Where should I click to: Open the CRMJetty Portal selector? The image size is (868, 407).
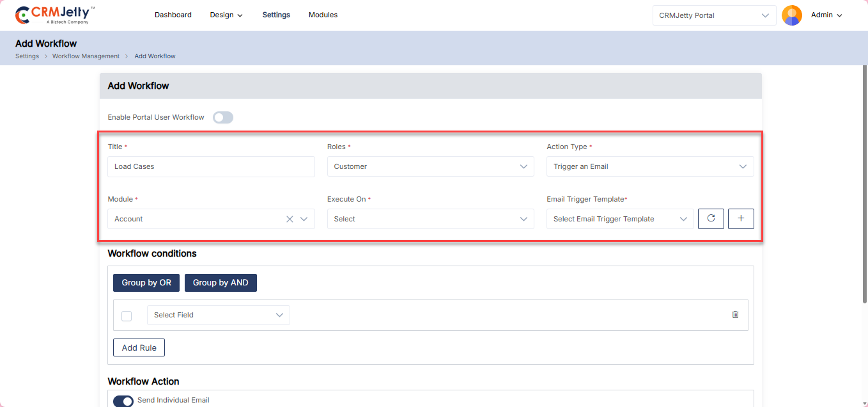(x=714, y=15)
